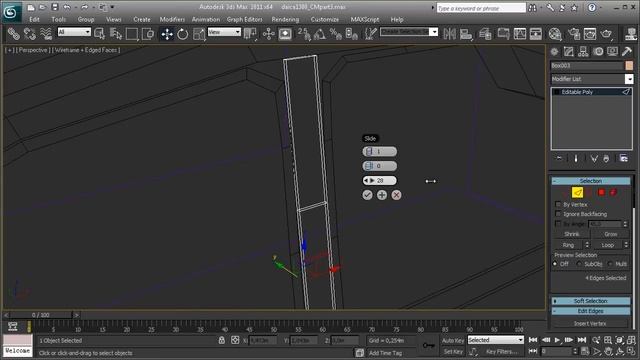This screenshot has width=640, height=360.
Task: Open the Create command panel tab
Action: 554,51
